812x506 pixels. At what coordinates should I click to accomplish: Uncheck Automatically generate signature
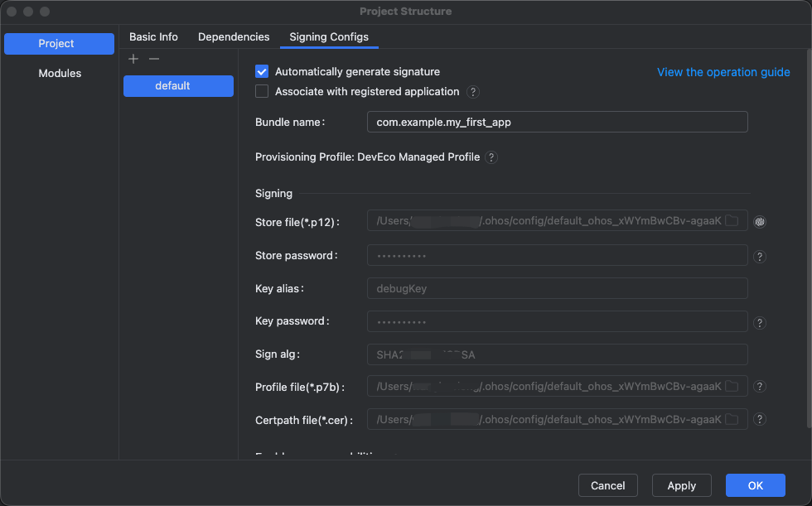(262, 72)
